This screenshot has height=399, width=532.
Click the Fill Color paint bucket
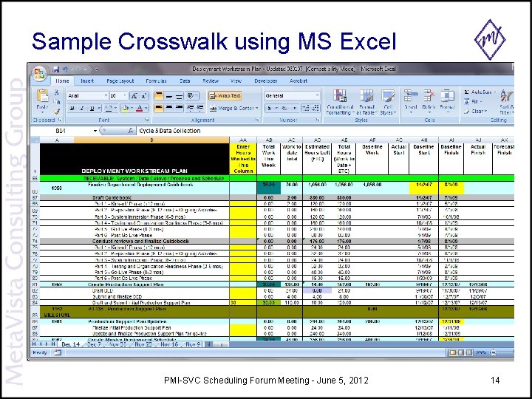pyautogui.click(x=125, y=108)
